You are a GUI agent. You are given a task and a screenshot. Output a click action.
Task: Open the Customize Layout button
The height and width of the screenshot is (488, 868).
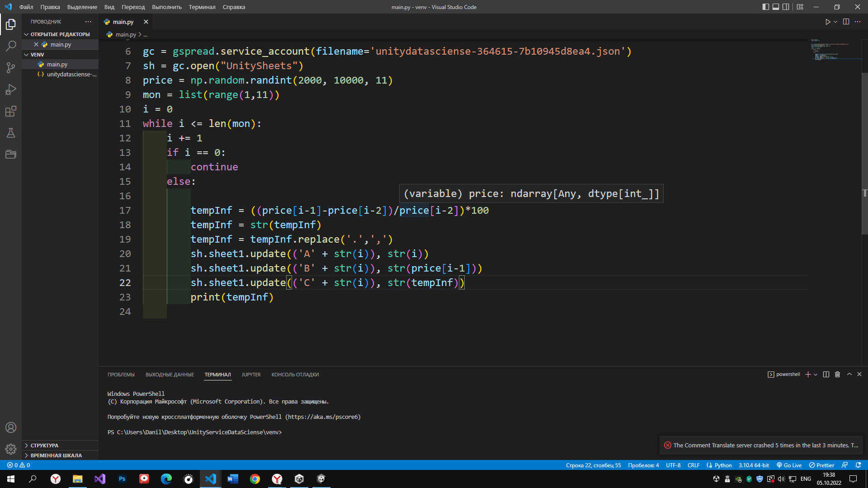coord(800,7)
